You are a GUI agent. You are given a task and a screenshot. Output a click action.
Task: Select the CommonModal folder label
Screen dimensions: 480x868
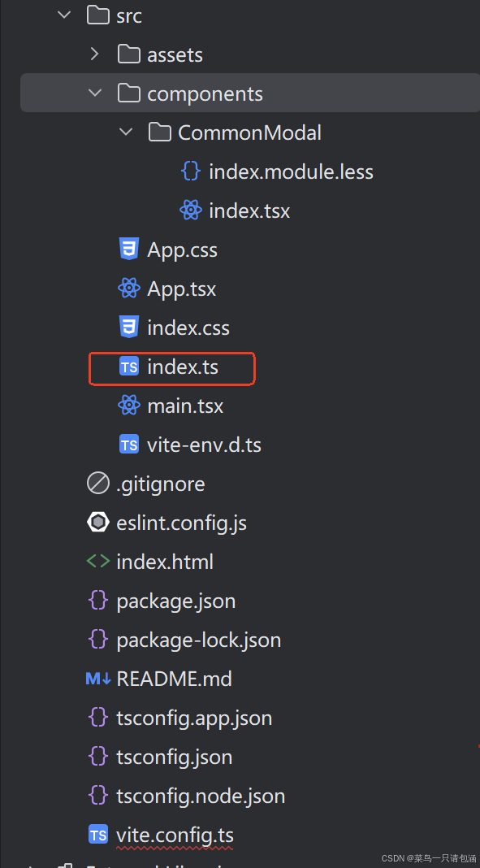[x=249, y=132]
